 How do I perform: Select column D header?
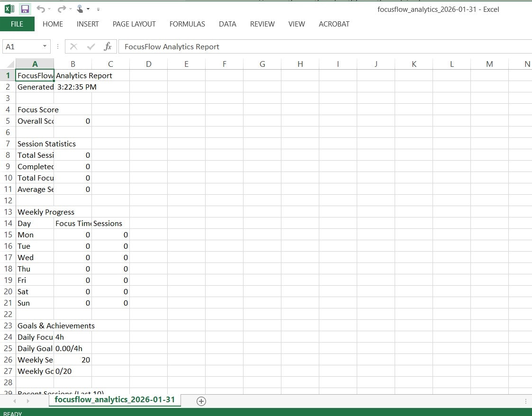(x=149, y=64)
